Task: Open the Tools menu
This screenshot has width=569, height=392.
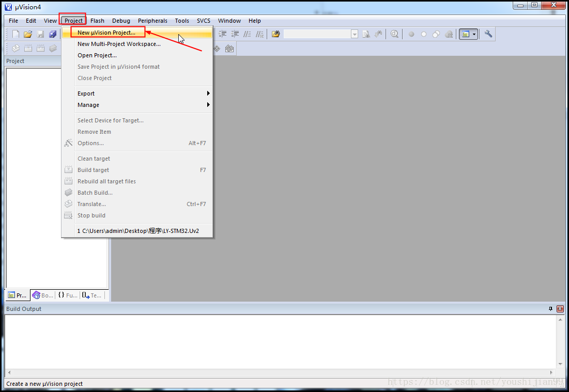Action: click(x=182, y=21)
